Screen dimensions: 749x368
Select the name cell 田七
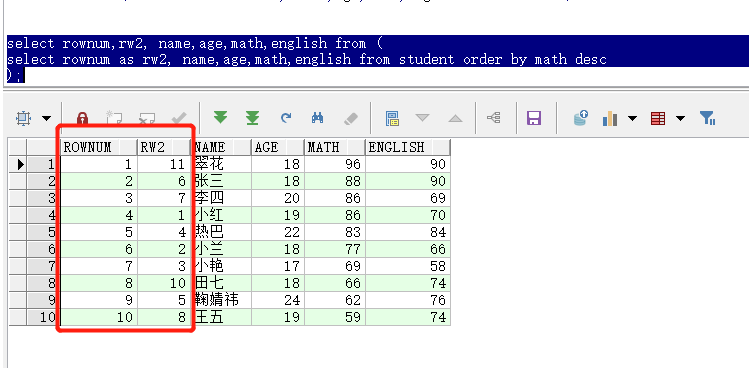tap(221, 283)
